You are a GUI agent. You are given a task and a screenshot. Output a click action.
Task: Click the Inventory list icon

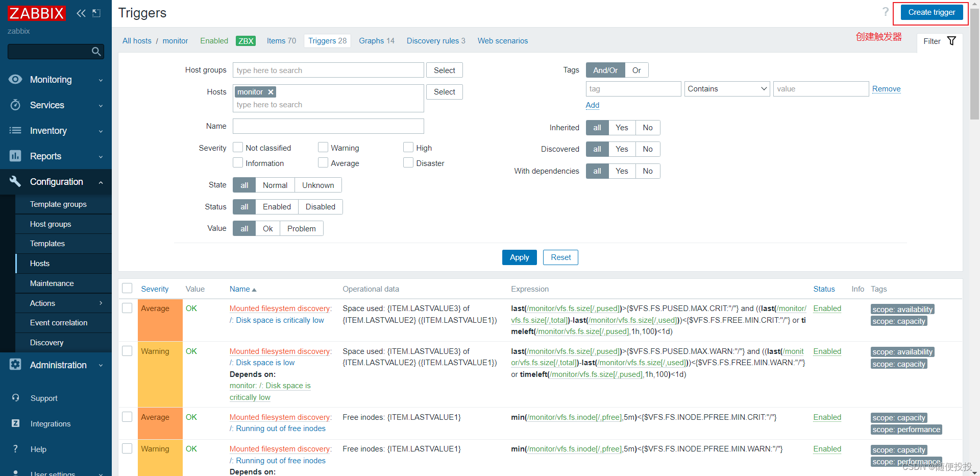tap(15, 130)
